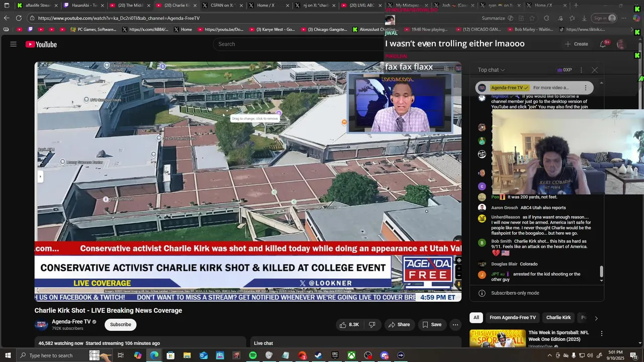
Task: Open live chat options three-dot menu
Action: point(581,70)
